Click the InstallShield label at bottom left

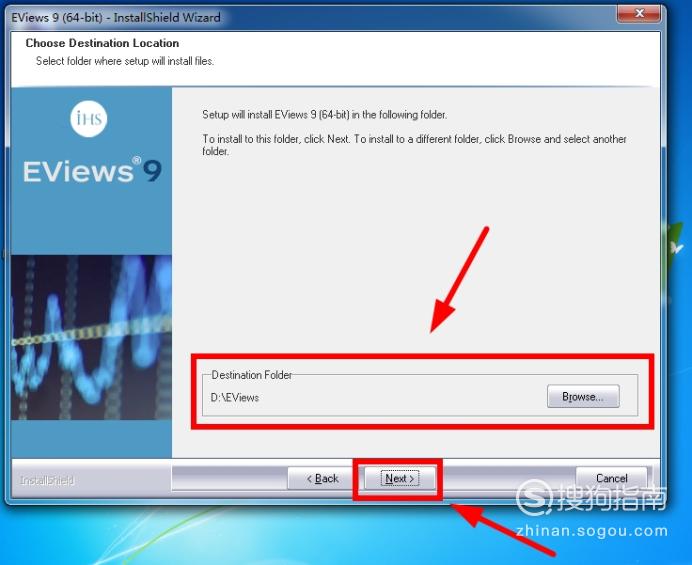pyautogui.click(x=47, y=480)
